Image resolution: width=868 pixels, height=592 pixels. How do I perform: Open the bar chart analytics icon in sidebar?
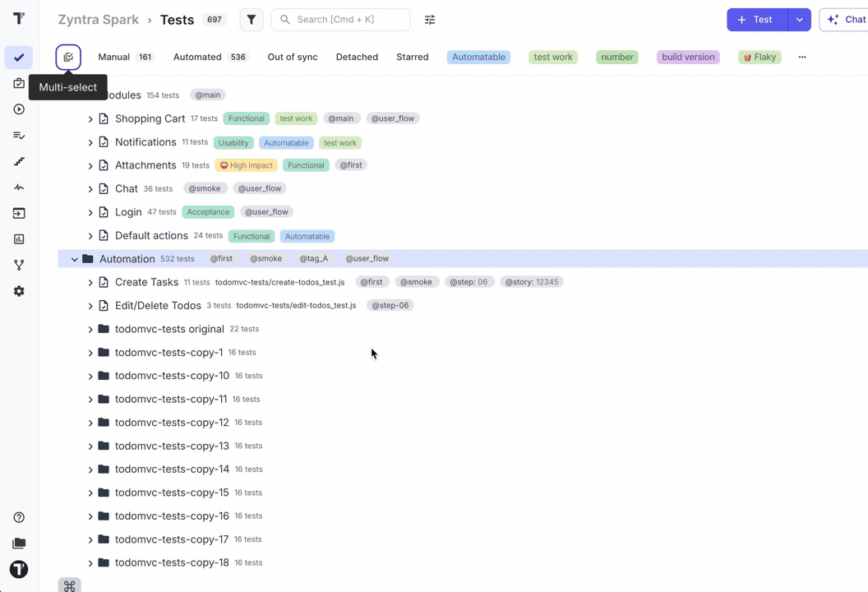(19, 238)
